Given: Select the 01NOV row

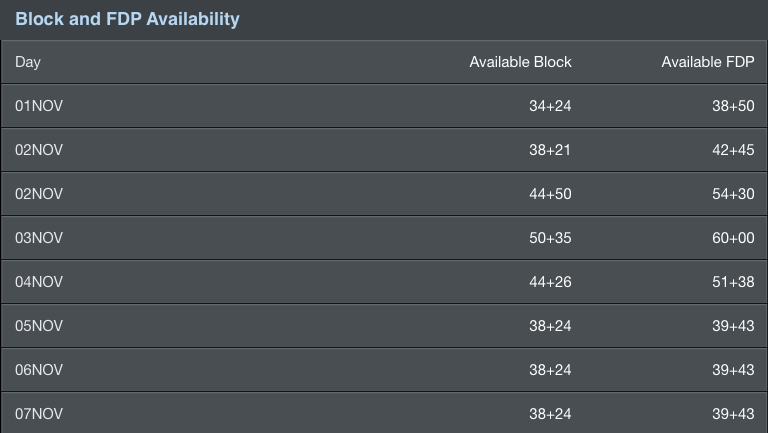Looking at the screenshot, I should [384, 106].
